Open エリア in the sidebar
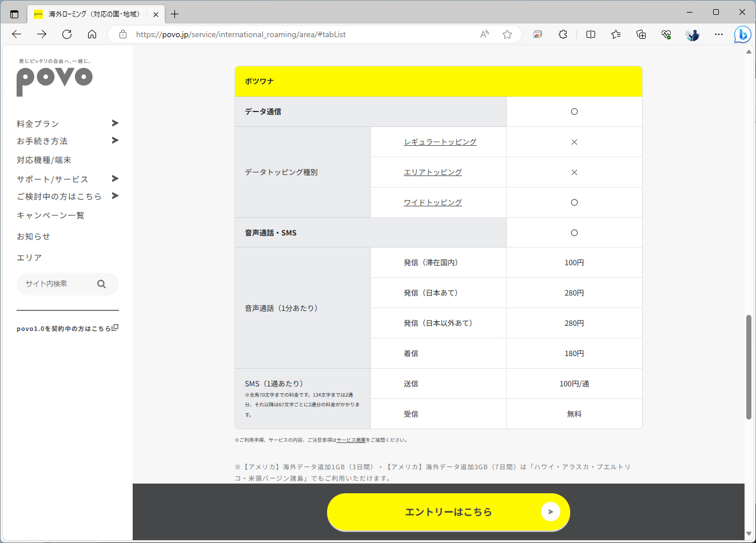 click(29, 257)
